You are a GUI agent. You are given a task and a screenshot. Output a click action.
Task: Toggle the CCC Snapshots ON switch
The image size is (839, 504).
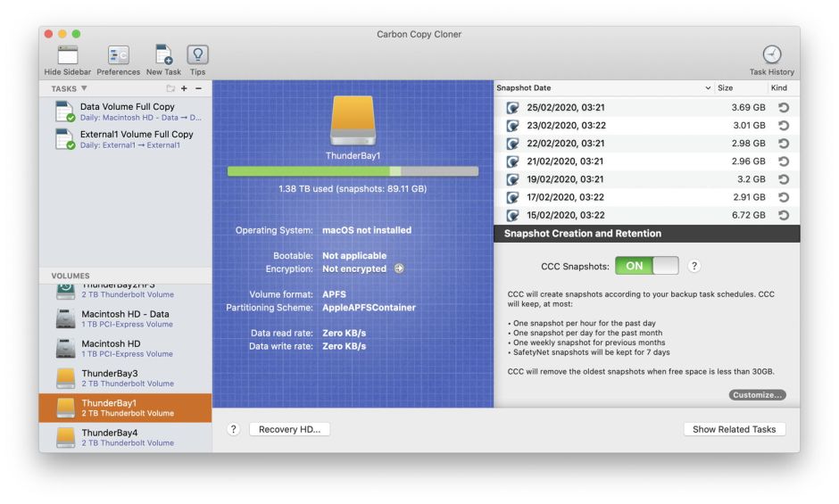point(646,266)
